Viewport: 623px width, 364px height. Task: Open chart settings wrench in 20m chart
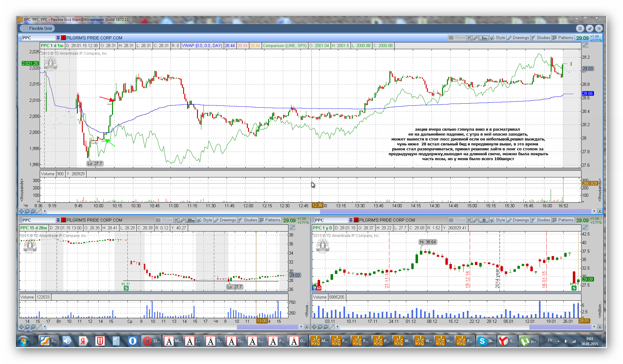(x=183, y=220)
